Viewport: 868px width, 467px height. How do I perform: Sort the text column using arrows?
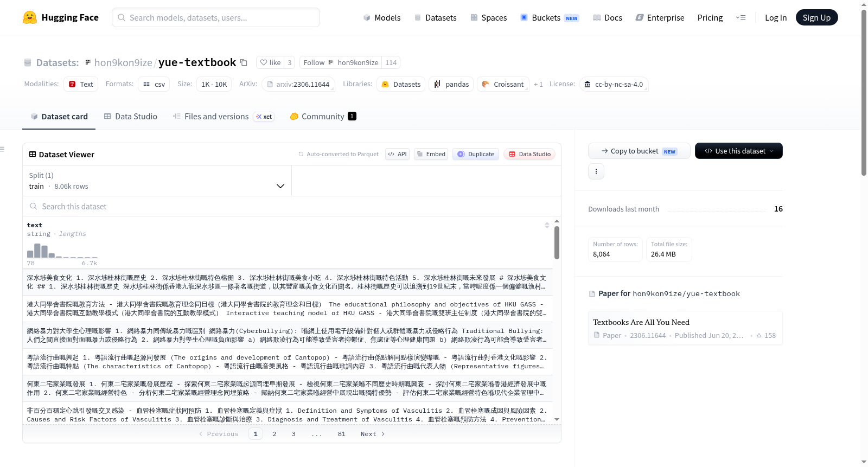coord(547,225)
